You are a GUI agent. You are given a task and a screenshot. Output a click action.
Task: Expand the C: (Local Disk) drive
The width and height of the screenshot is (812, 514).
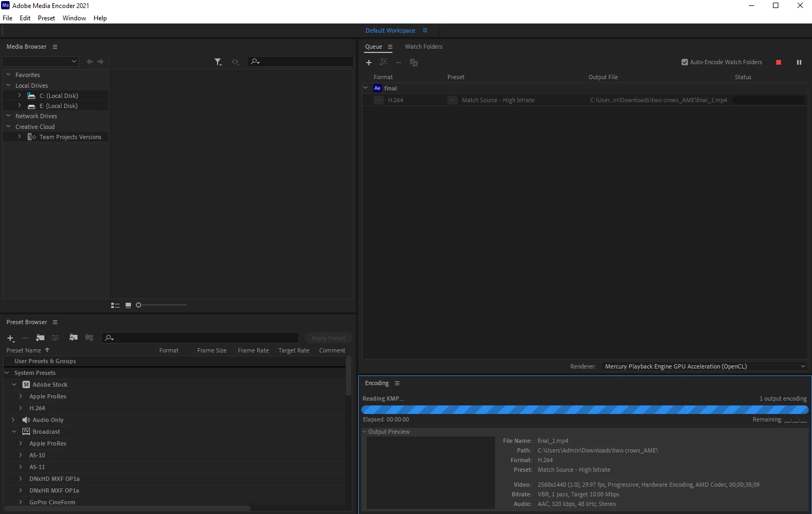click(20, 96)
